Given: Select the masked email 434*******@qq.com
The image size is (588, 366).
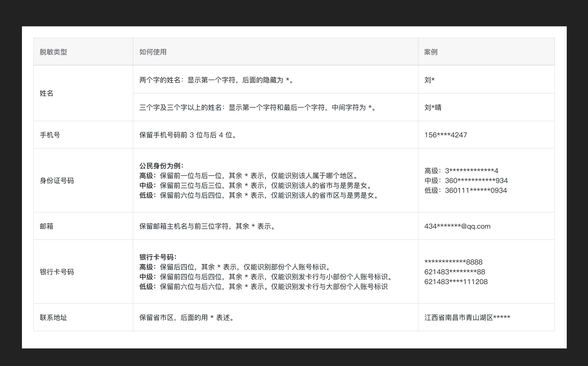Looking at the screenshot, I should [457, 226].
